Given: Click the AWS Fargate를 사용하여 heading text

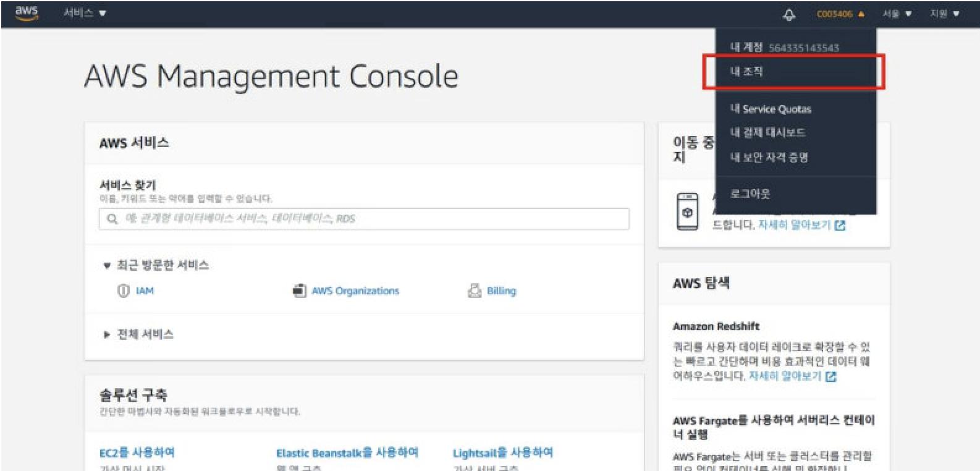Looking at the screenshot, I should click(x=774, y=427).
